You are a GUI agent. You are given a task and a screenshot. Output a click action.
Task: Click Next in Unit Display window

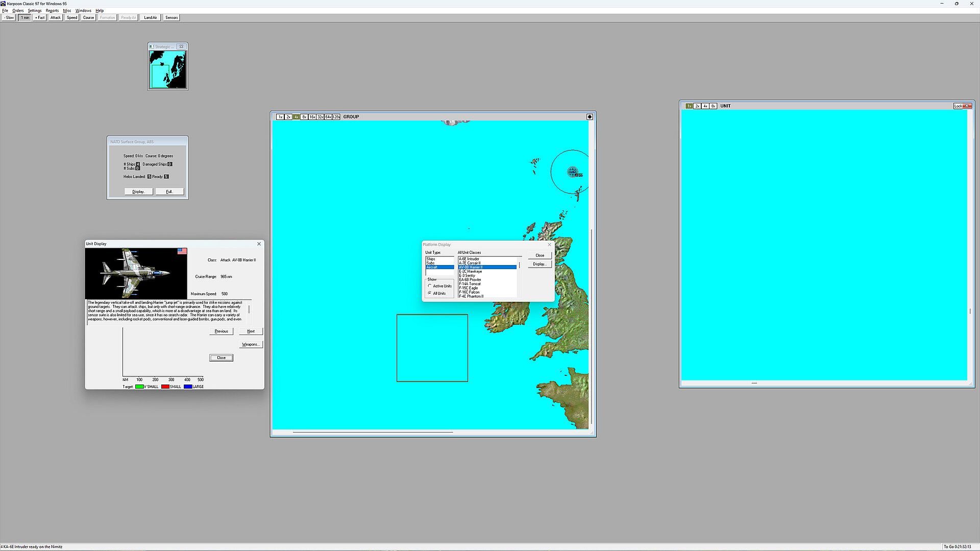[x=251, y=331]
